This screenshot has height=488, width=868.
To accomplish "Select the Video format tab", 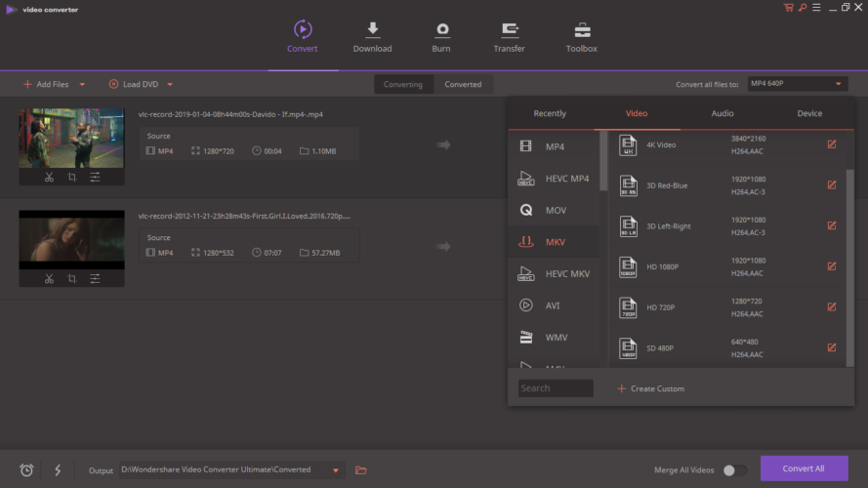I will [637, 113].
